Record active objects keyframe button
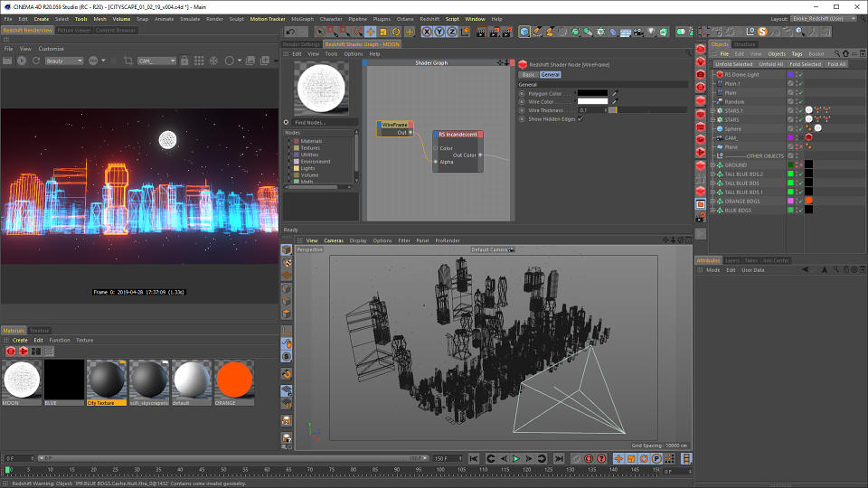This screenshot has height=488, width=868. point(576,459)
